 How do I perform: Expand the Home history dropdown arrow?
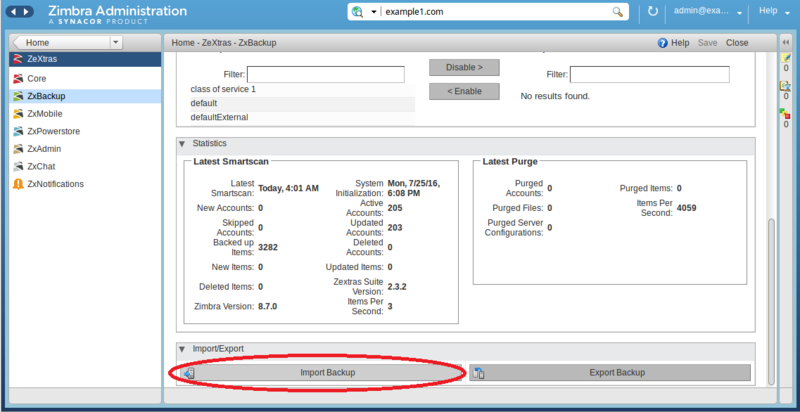pos(116,43)
